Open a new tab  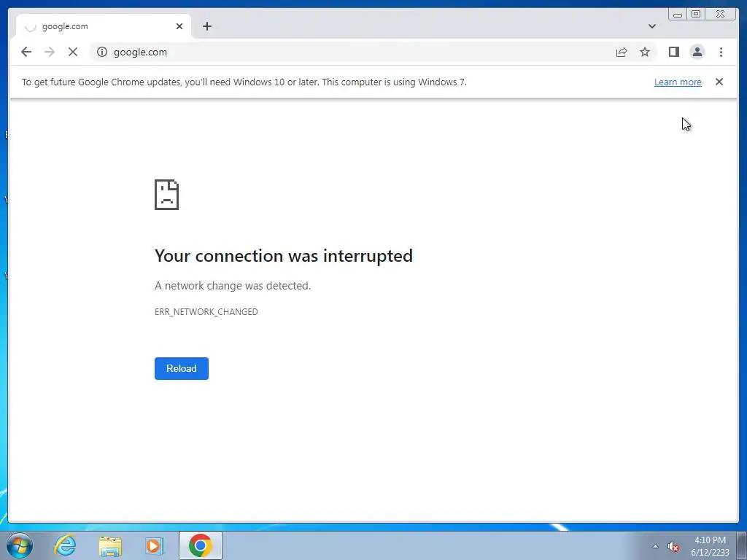tap(206, 26)
